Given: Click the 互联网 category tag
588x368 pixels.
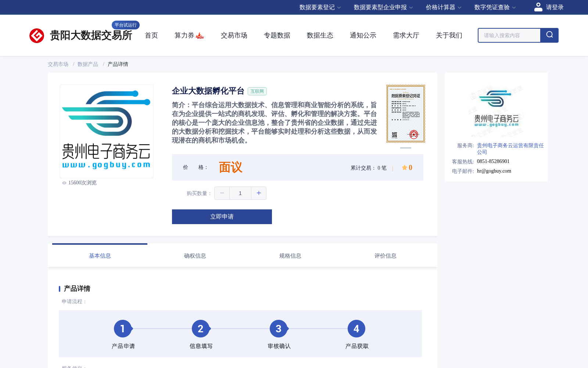Looking at the screenshot, I should (x=257, y=91).
